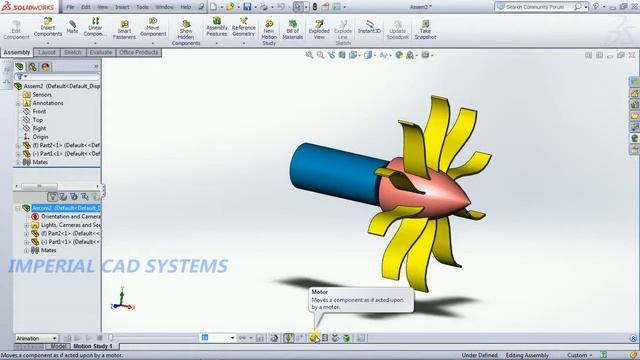Click the Save icon in title toolbar
The image size is (640, 360).
(x=247, y=7)
